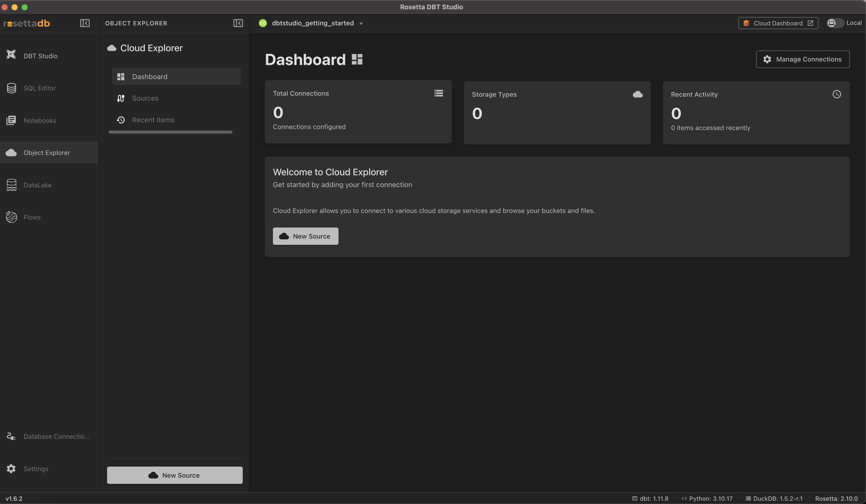866x504 pixels.
Task: Click dashboard grid icon beside heading
Action: [x=357, y=59]
